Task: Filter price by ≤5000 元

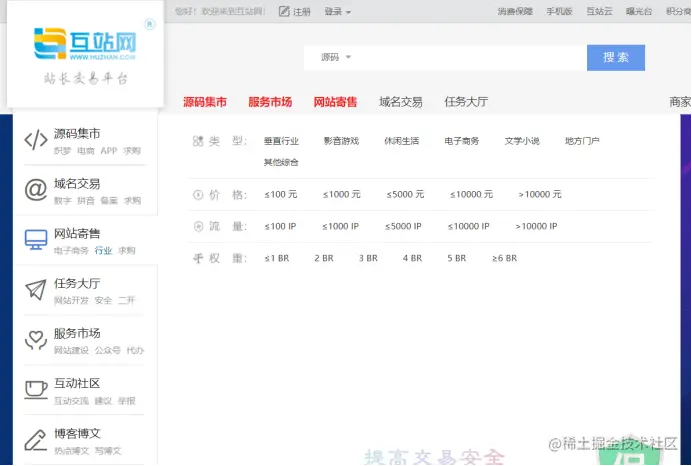Action: pos(405,195)
